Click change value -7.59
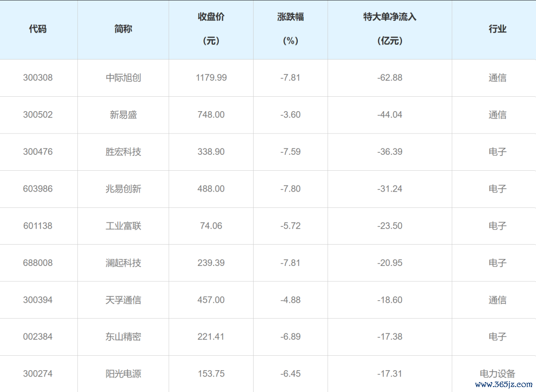Viewport: 536px width, 392px height. [x=290, y=152]
